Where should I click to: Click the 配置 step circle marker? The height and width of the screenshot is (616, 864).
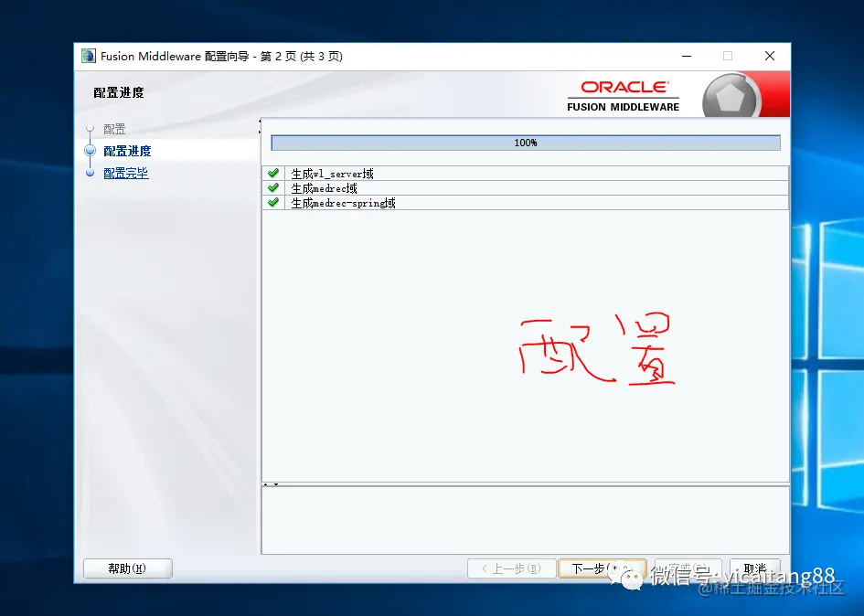pyautogui.click(x=91, y=128)
